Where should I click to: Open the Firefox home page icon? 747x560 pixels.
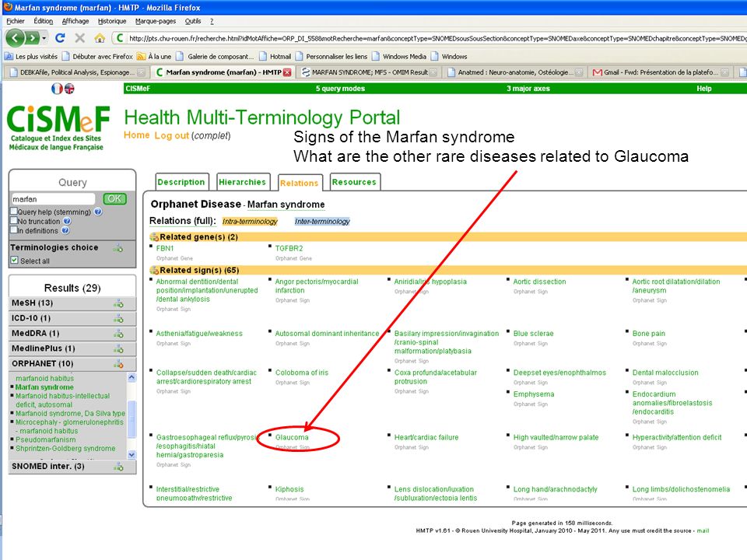tap(100, 38)
